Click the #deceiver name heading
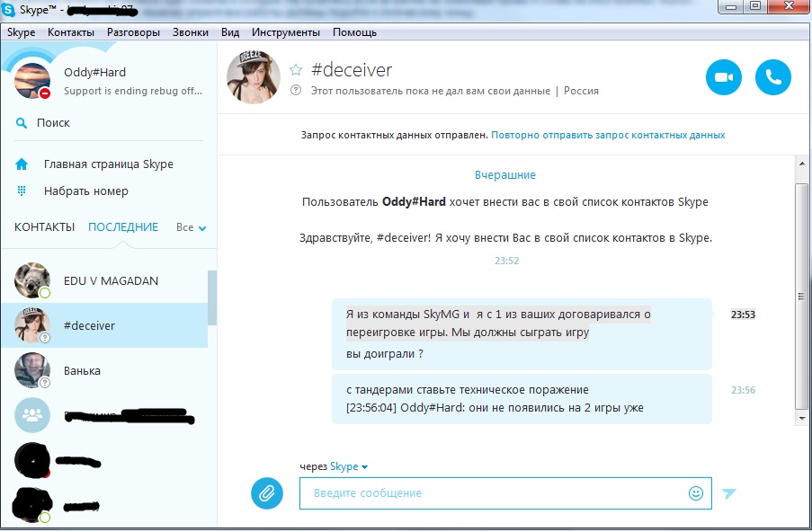The image size is (812, 532). pos(352,70)
